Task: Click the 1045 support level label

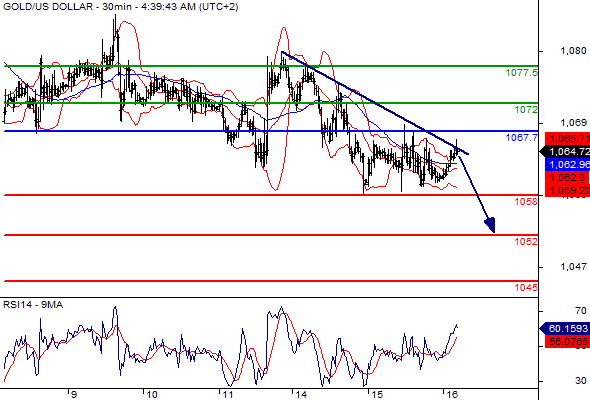Action: (526, 288)
